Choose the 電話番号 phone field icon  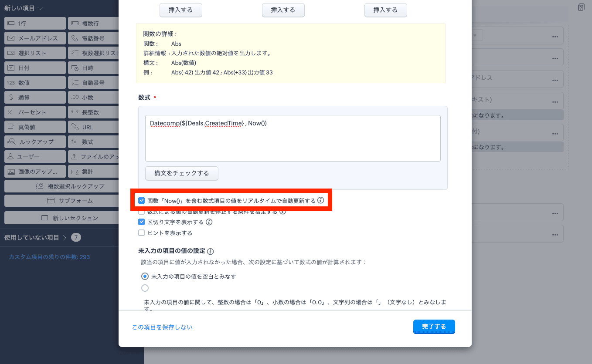point(75,38)
